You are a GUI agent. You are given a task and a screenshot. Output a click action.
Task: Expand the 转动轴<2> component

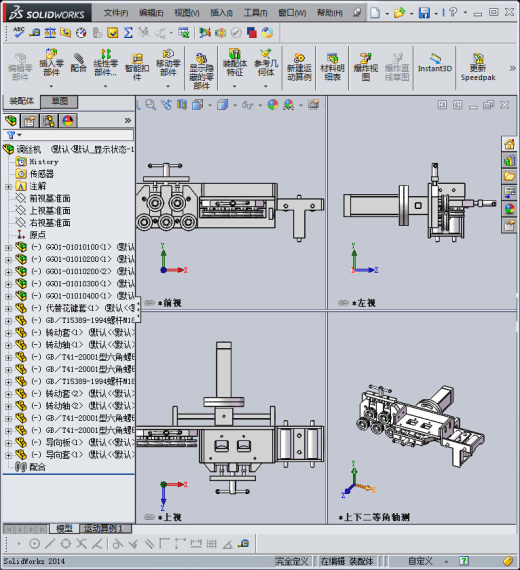[8, 406]
